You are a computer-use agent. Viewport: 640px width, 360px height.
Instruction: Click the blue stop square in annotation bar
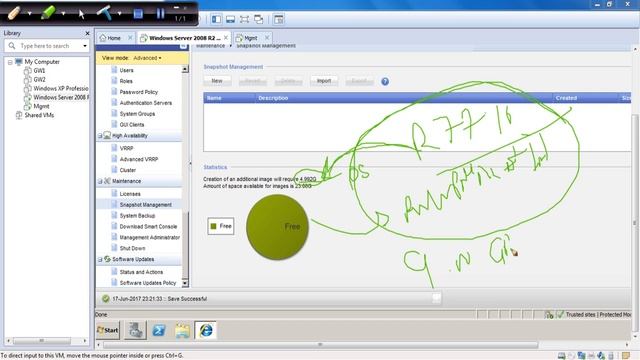pyautogui.click(x=138, y=13)
